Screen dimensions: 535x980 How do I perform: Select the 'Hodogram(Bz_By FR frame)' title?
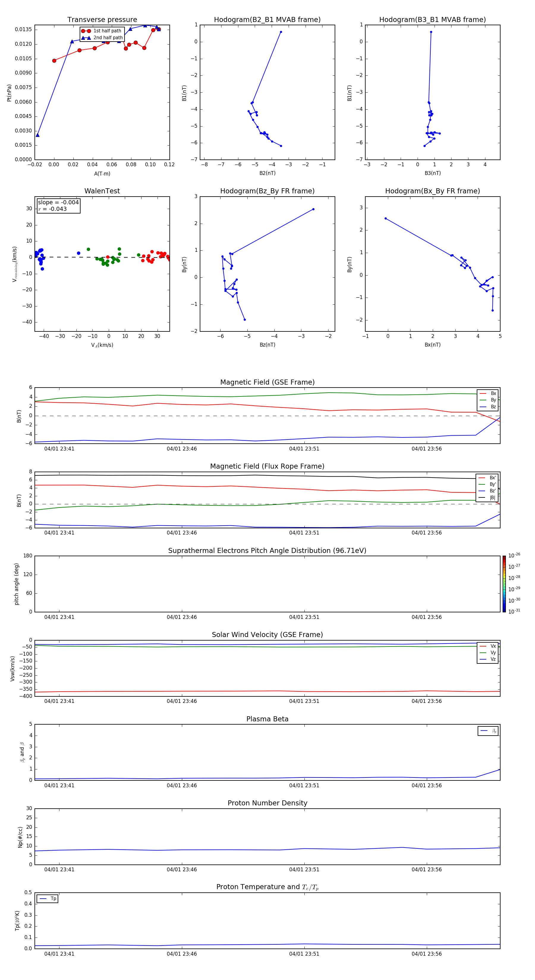267,191
